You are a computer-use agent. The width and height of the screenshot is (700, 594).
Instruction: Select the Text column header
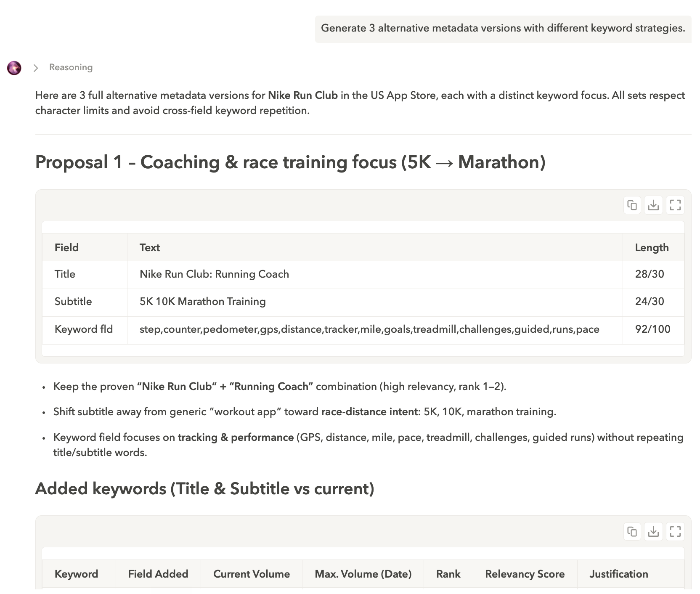(x=150, y=247)
